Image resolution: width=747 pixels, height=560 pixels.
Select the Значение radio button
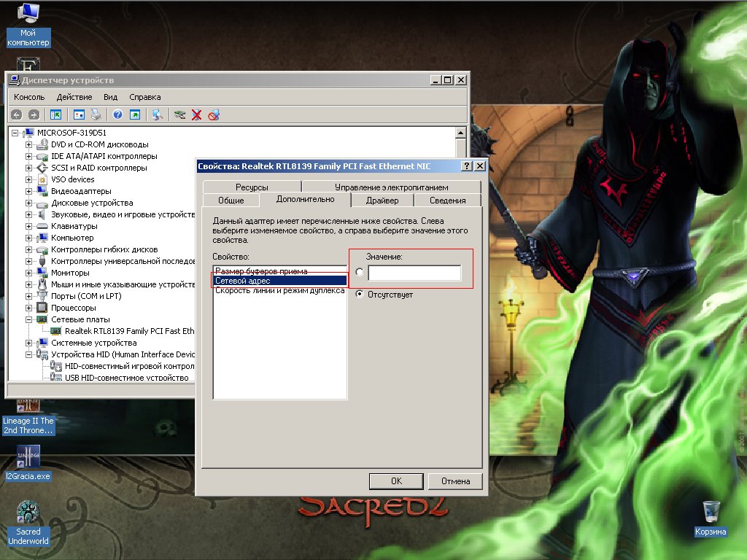tap(359, 273)
